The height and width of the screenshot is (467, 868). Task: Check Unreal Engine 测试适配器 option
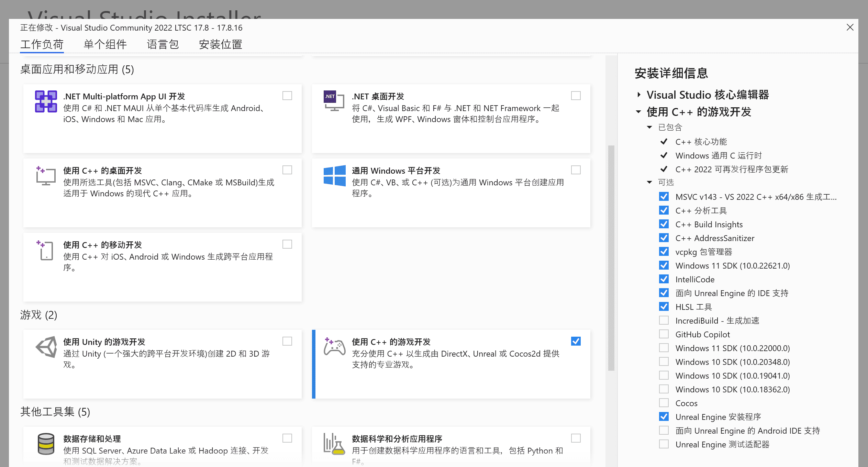point(664,444)
